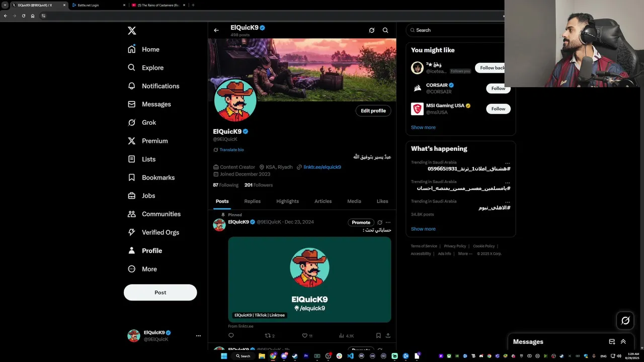Switch to the Highlights tab
Viewport: 644px width, 362px height.
click(287, 201)
